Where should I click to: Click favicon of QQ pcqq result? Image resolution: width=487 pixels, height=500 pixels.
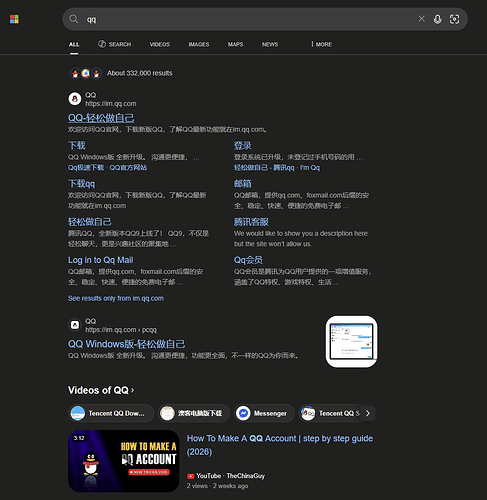point(75,325)
